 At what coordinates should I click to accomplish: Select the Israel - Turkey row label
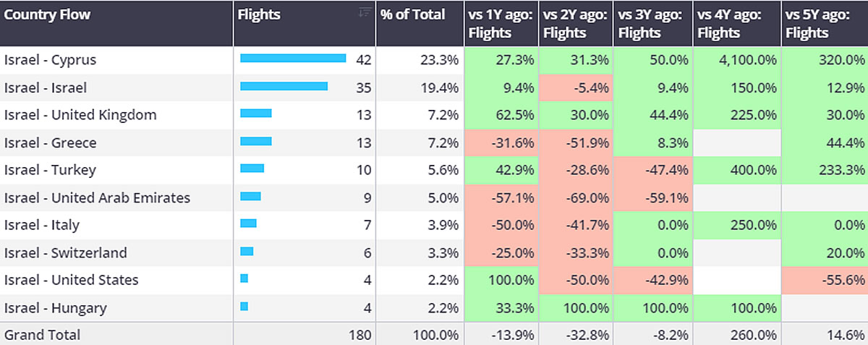[50, 170]
